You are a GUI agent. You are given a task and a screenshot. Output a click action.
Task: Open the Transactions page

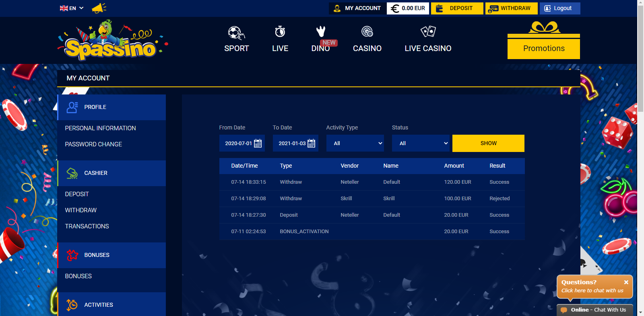coord(87,226)
